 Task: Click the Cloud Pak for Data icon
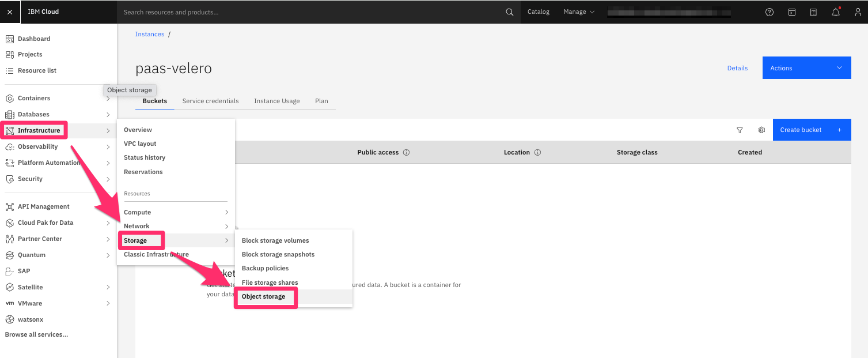[9, 223]
